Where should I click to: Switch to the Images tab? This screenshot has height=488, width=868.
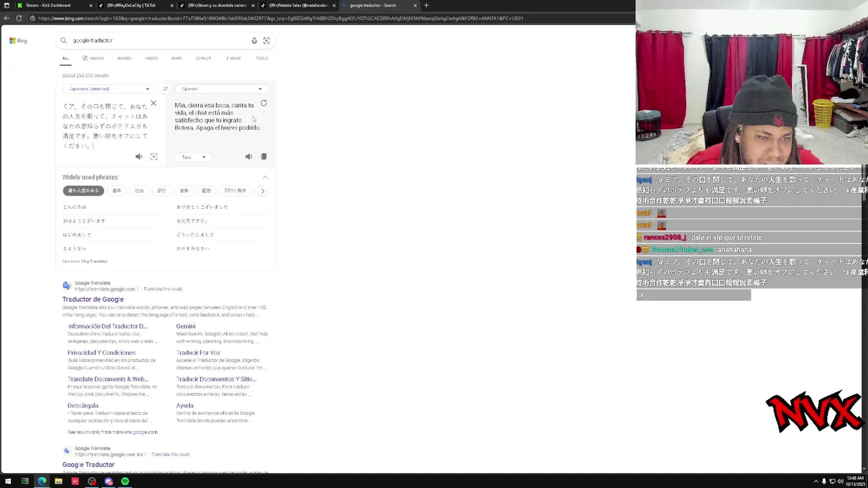point(124,58)
